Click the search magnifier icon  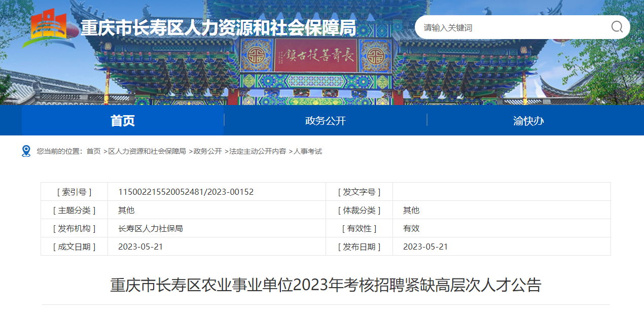point(617,27)
